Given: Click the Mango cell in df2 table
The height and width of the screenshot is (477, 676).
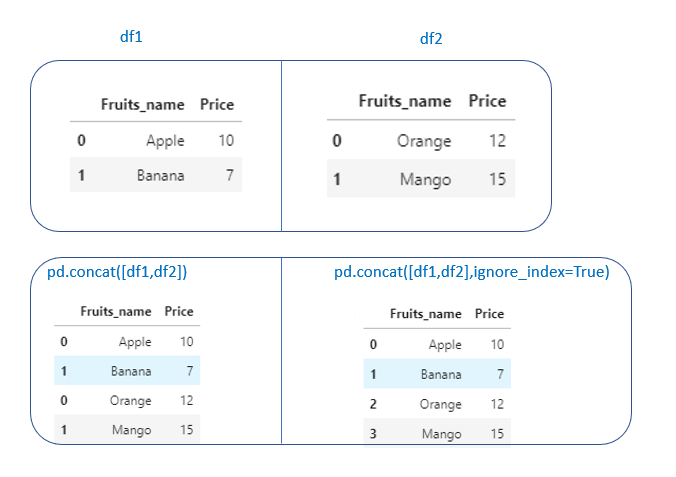Looking at the screenshot, I should [426, 180].
